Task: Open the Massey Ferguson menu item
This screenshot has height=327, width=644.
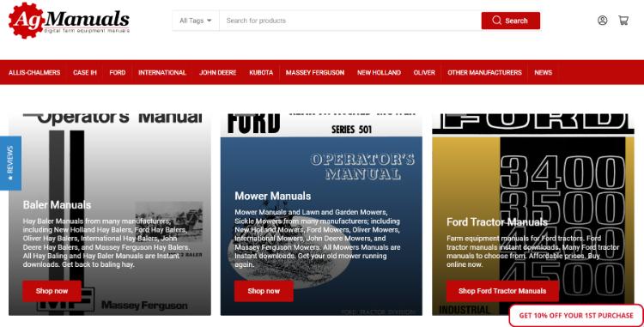Action: pos(315,73)
